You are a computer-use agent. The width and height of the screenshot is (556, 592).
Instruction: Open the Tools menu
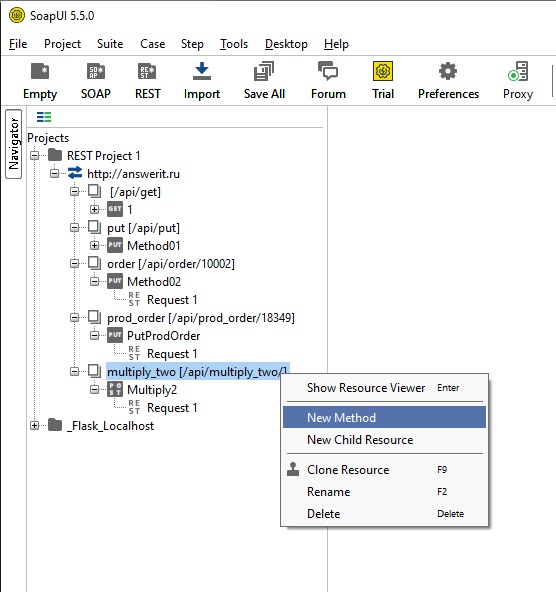[x=234, y=44]
